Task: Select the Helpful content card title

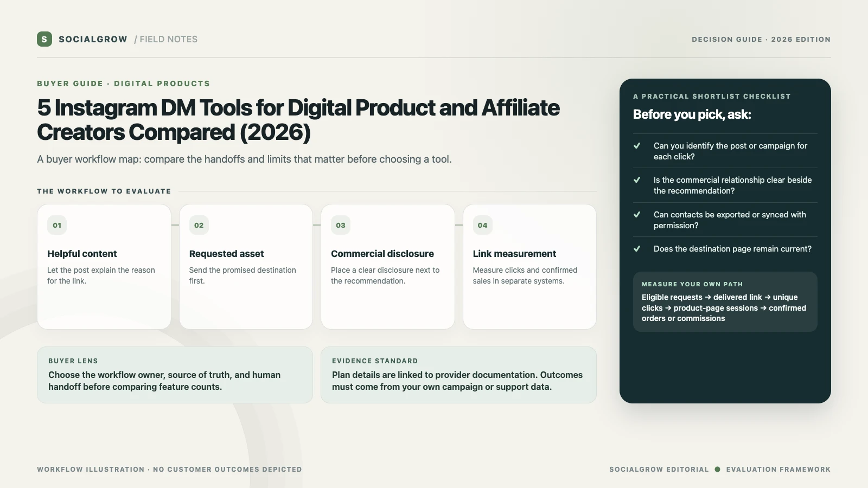Action: tap(82, 254)
